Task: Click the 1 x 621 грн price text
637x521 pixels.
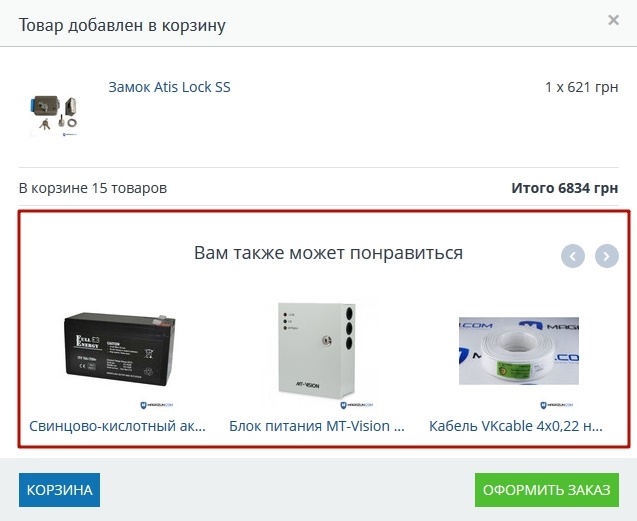Action: pyautogui.click(x=582, y=87)
